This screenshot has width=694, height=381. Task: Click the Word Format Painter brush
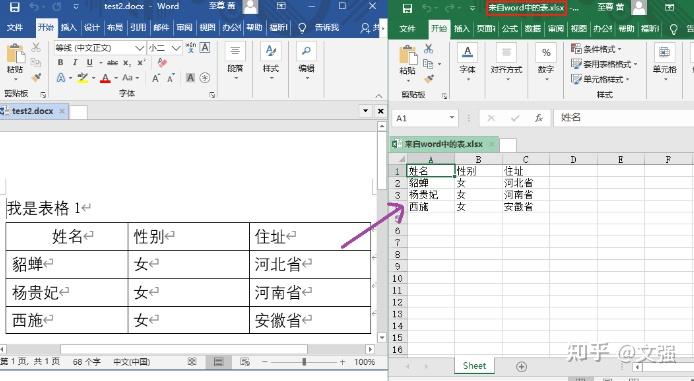click(36, 78)
